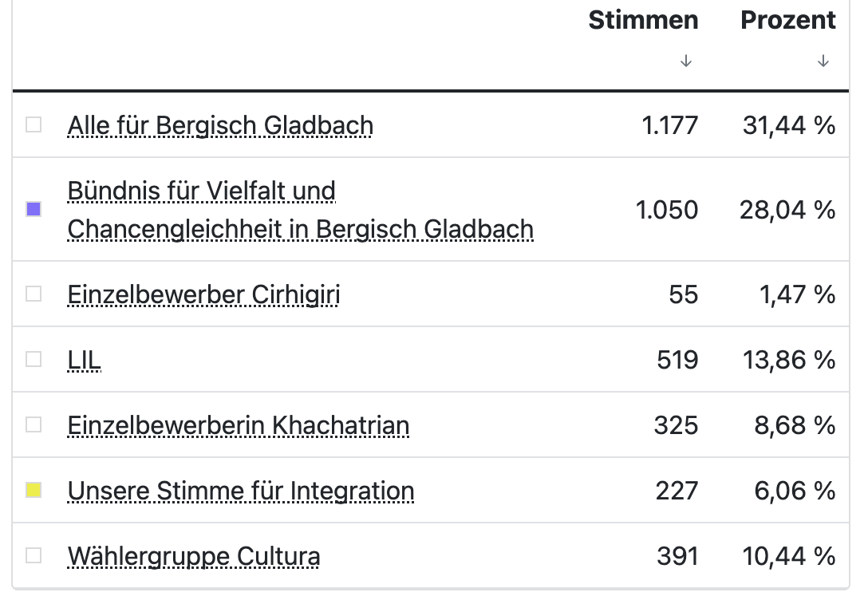Click the yellow swatch beside Unsere Stimme

[x=34, y=491]
